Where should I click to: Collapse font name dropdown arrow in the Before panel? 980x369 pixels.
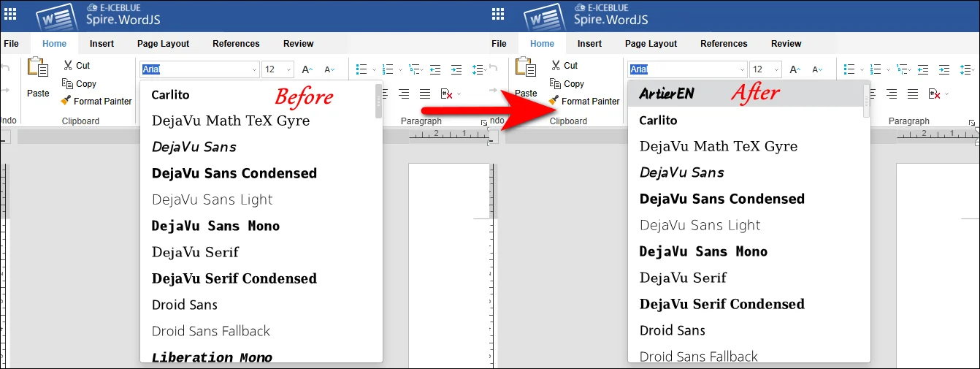[254, 70]
